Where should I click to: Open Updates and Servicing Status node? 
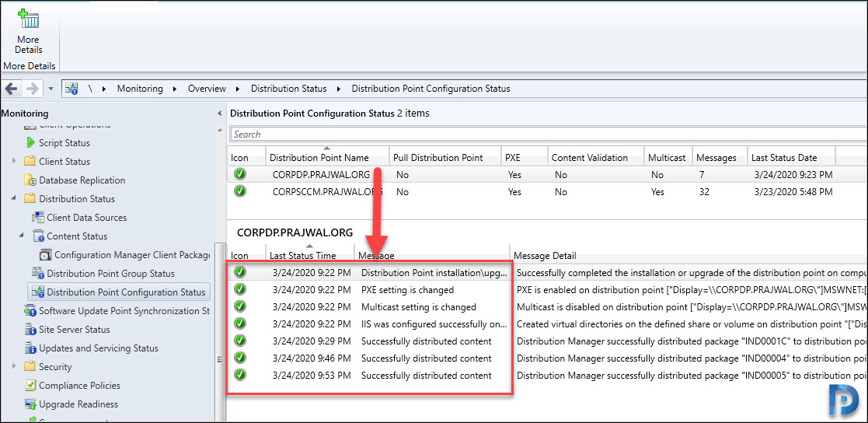(x=99, y=348)
